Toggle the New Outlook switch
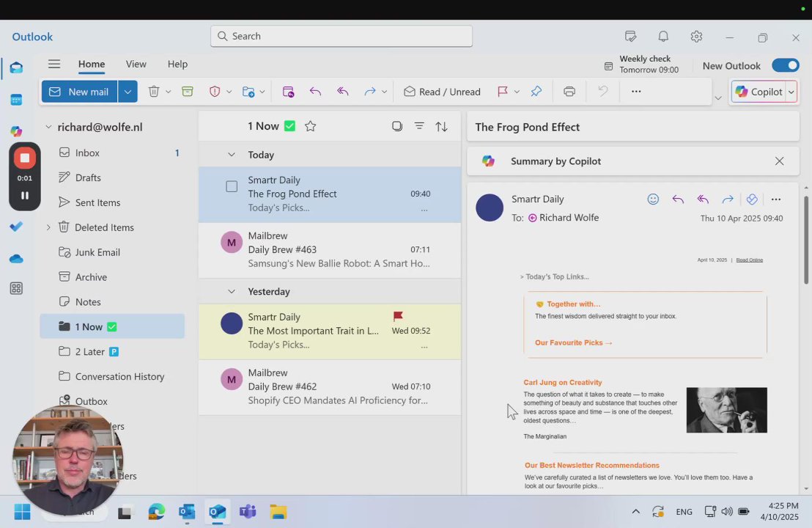Image resolution: width=812 pixels, height=528 pixels. click(x=785, y=66)
